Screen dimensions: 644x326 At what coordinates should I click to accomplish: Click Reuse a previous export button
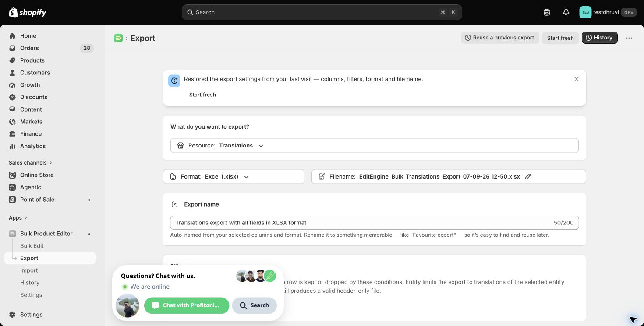click(x=499, y=38)
